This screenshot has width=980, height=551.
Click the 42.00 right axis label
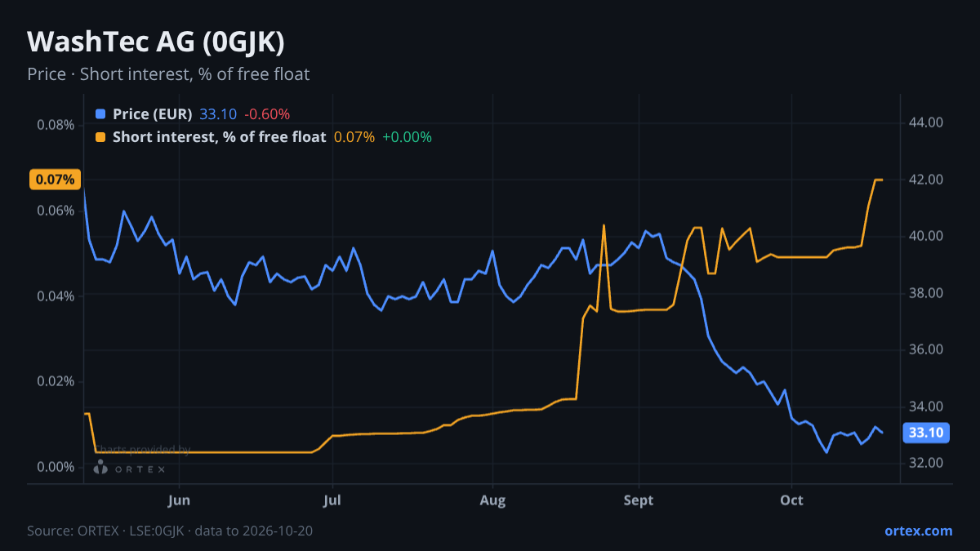pyautogui.click(x=926, y=180)
